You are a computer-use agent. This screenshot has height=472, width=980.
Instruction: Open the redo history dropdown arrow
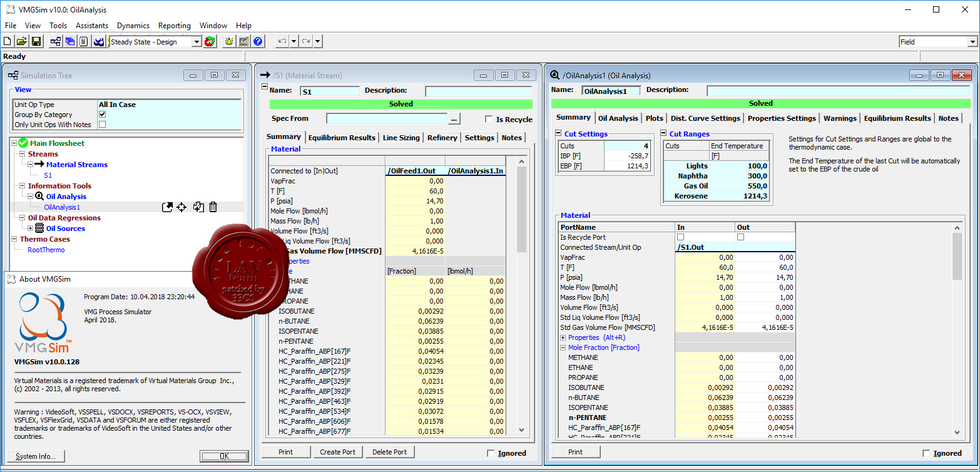(318, 41)
